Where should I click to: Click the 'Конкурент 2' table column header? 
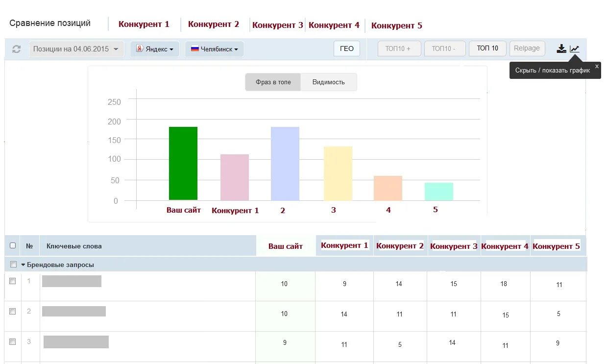coord(400,246)
